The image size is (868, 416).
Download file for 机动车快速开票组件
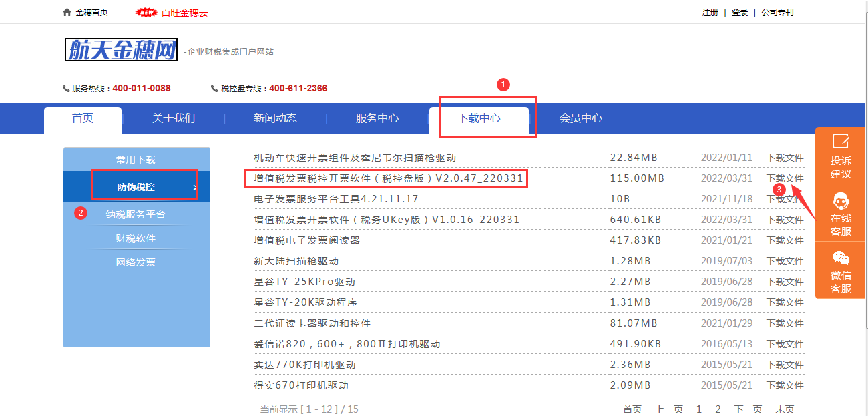click(785, 158)
